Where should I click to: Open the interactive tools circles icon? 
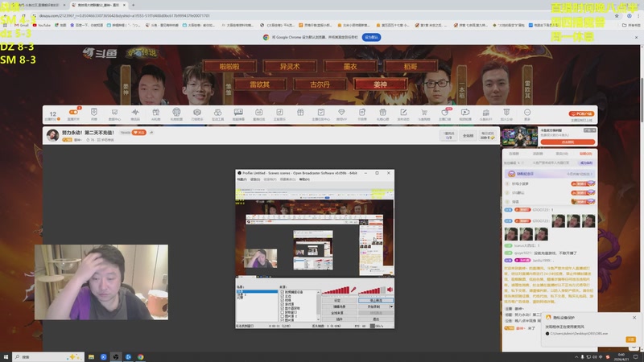pos(217,112)
